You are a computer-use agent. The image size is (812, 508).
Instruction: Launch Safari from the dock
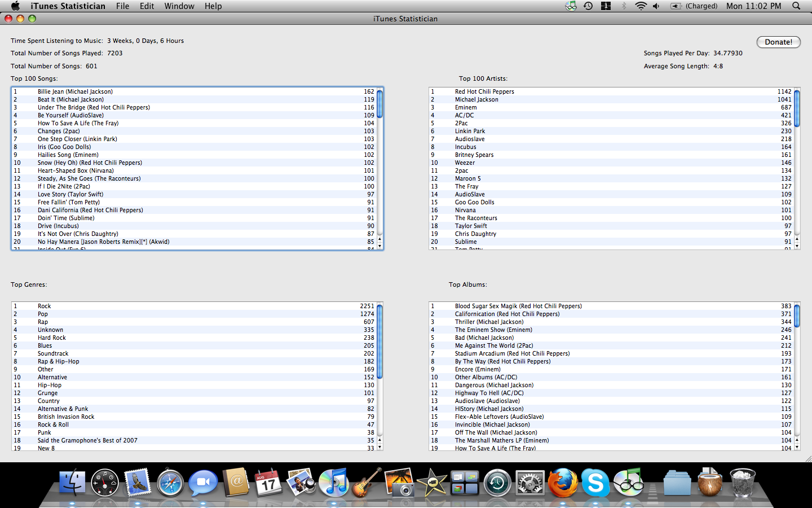(x=170, y=483)
